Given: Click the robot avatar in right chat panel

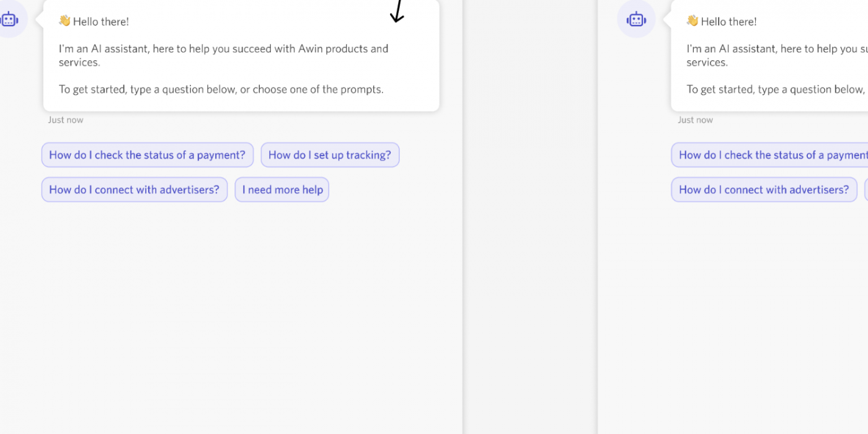Looking at the screenshot, I should [635, 20].
